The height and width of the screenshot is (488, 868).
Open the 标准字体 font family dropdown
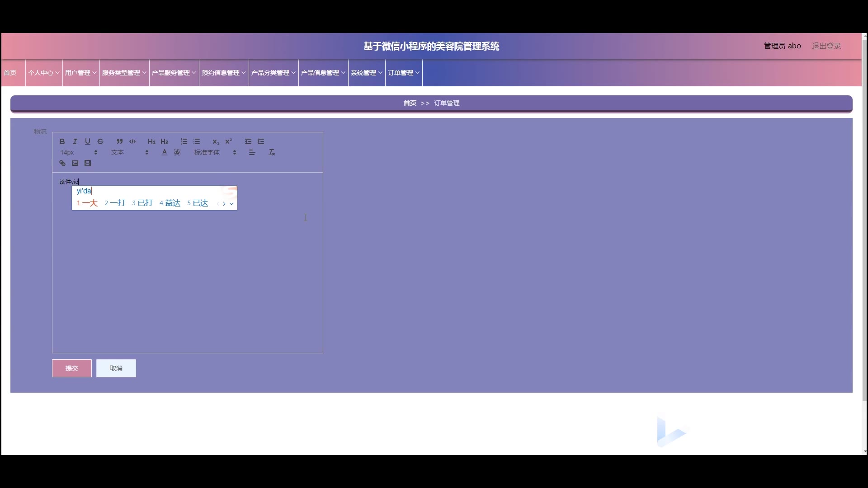pyautogui.click(x=215, y=152)
